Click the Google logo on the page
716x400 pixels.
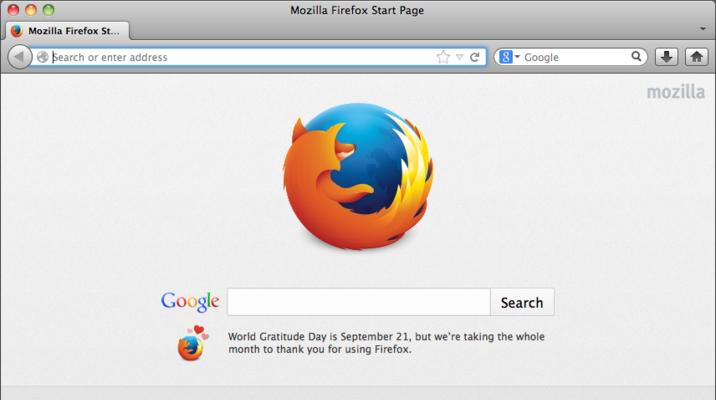(x=190, y=302)
